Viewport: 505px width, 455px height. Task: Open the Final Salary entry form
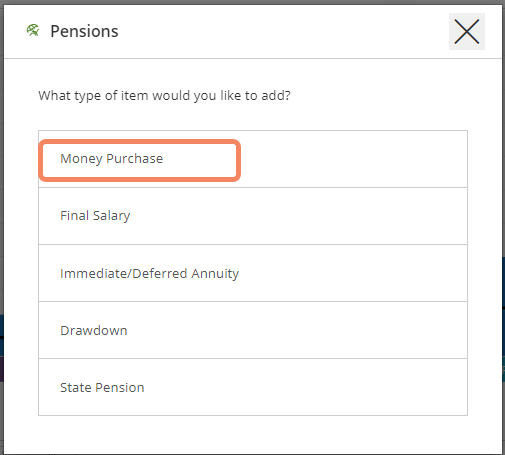pyautogui.click(x=253, y=216)
